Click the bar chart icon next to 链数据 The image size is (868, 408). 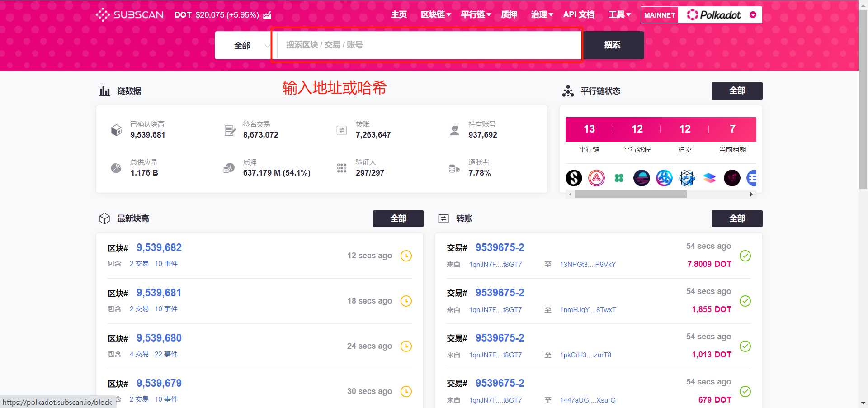click(x=104, y=90)
